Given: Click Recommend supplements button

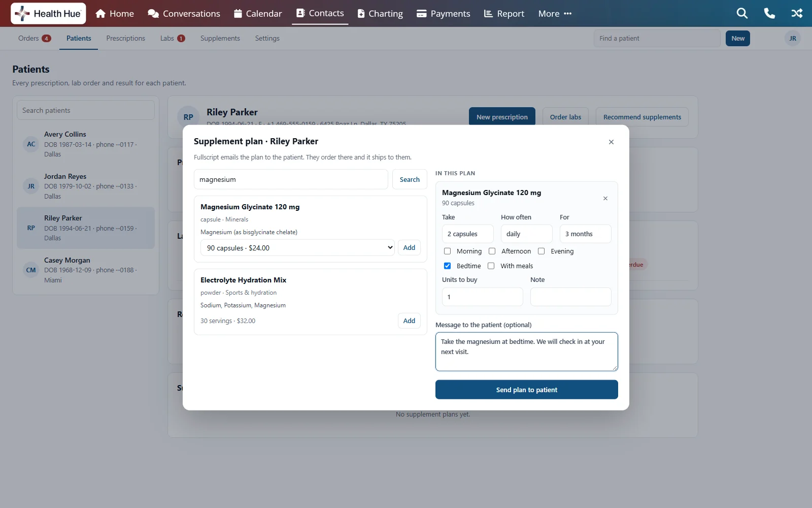Looking at the screenshot, I should 642,117.
